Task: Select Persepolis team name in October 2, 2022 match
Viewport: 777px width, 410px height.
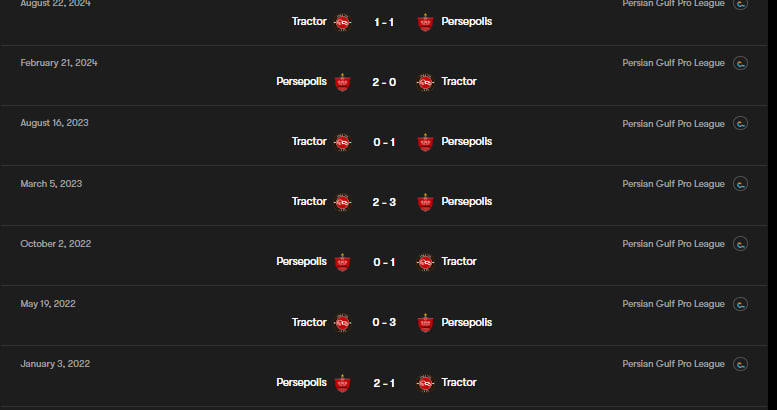Action: [301, 262]
